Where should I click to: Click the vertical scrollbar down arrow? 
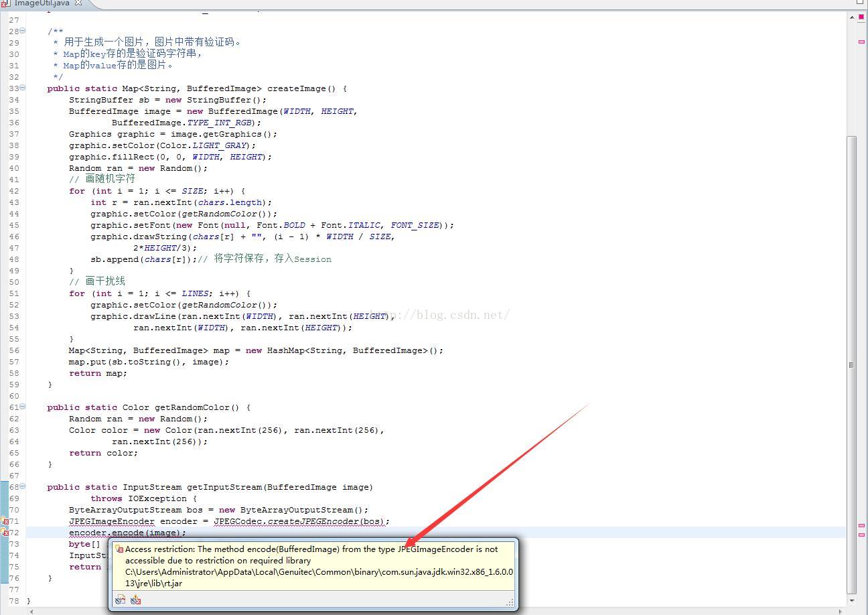[x=851, y=600]
